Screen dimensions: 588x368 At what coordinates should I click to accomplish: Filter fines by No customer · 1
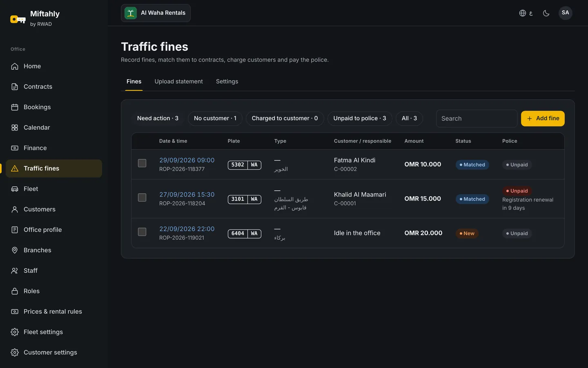pos(215,119)
